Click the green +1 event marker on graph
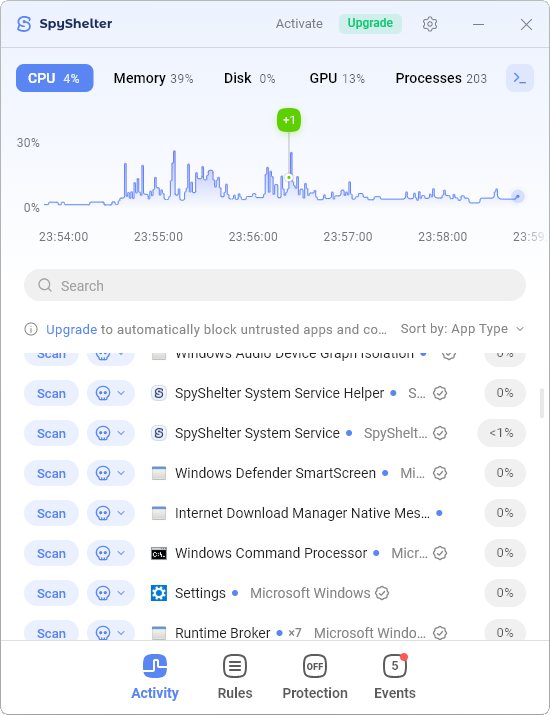Viewport: 550px width, 715px height. [289, 120]
